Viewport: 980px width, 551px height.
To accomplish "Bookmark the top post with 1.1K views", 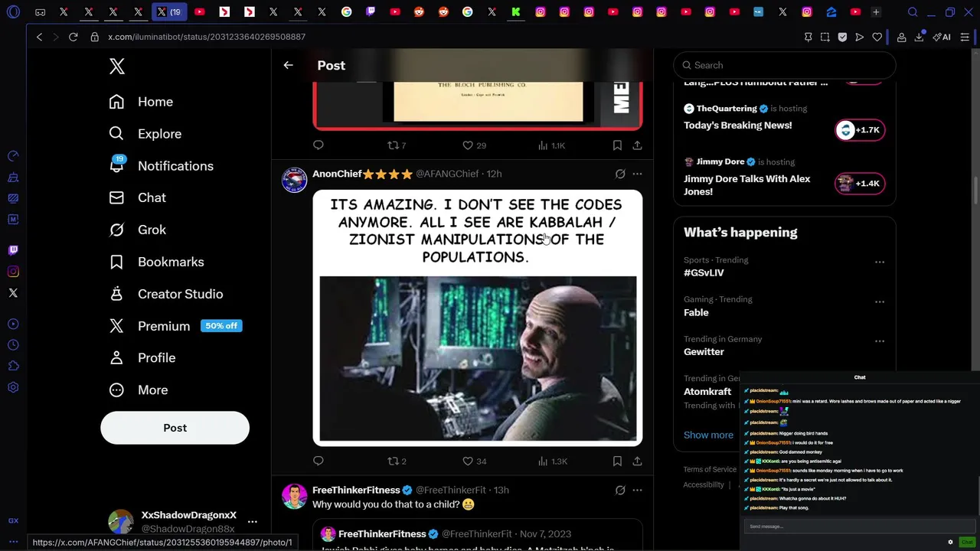I will coord(617,145).
